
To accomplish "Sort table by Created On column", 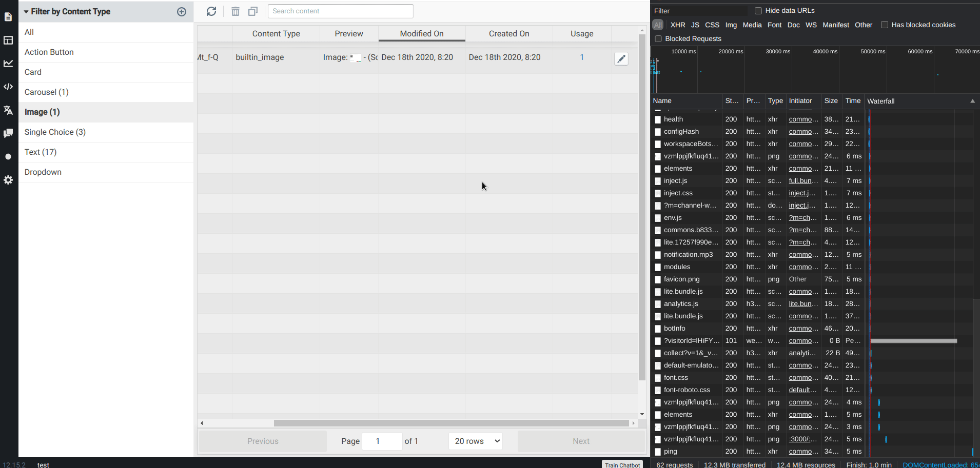I will pos(509,34).
